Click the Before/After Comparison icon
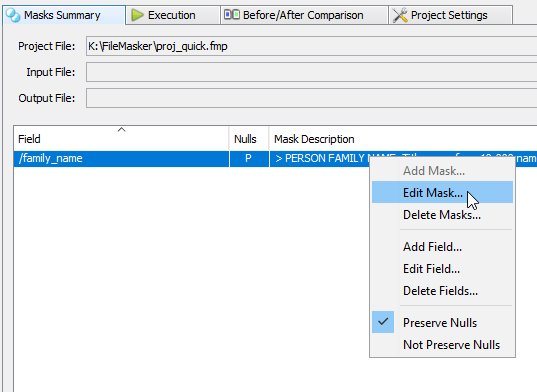The width and height of the screenshot is (537, 392). tap(232, 15)
